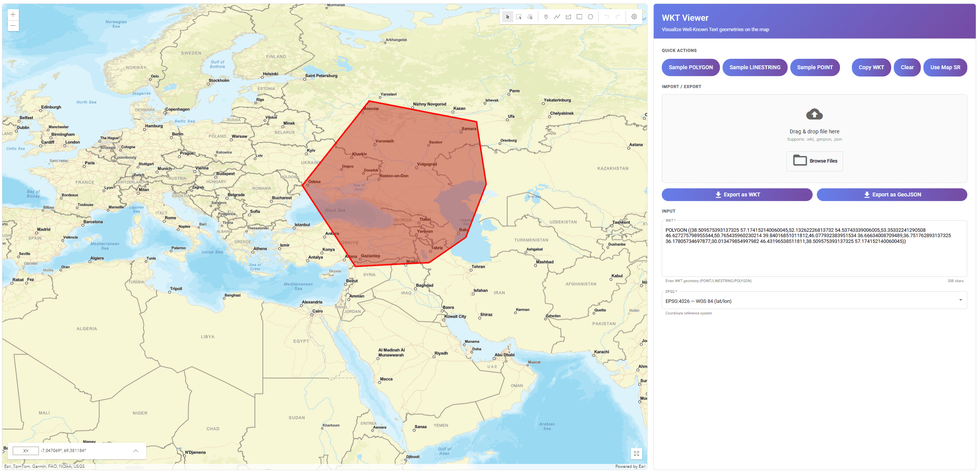This screenshot has height=472, width=980.
Task: Click Export as GeoJSON
Action: point(892,194)
